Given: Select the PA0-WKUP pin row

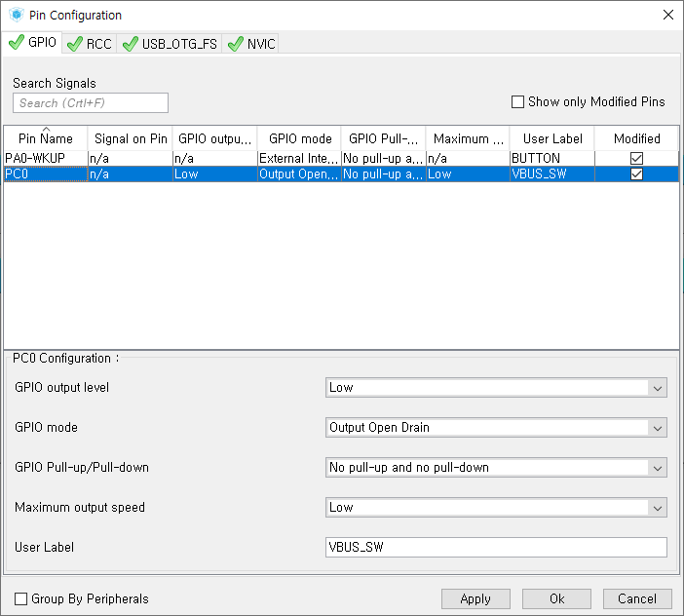Looking at the screenshot, I should click(341, 158).
